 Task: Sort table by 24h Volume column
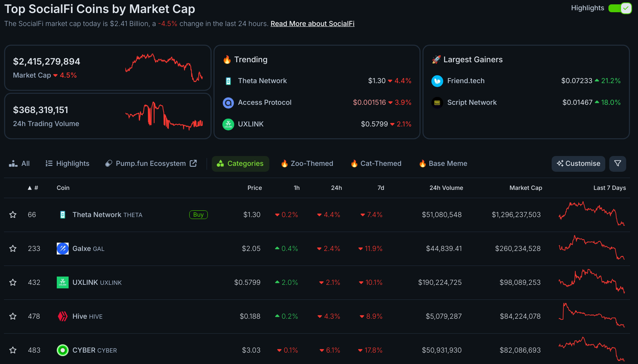pos(446,188)
